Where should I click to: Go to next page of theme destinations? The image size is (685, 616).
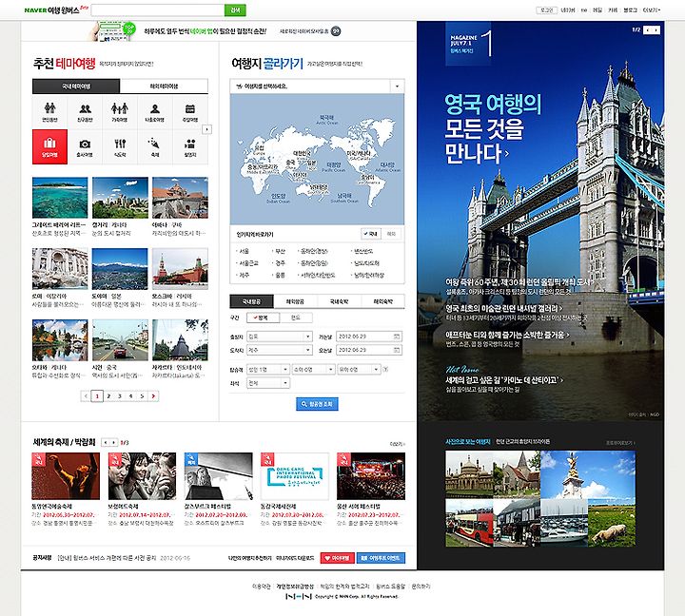pos(153,396)
